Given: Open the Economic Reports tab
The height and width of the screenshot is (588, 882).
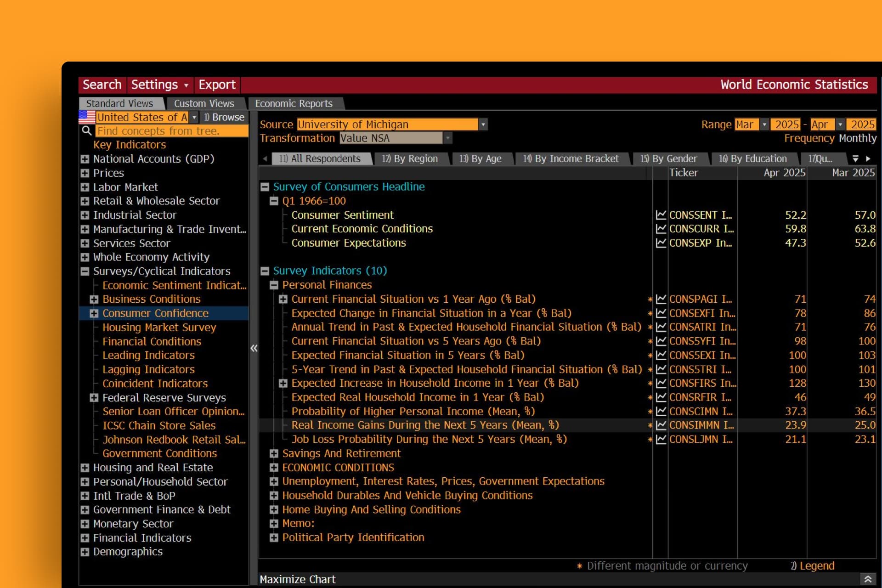Looking at the screenshot, I should (x=294, y=104).
